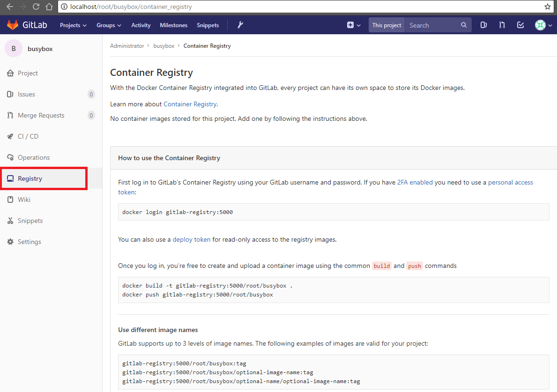Follow the Container Registry learn more link
The height and width of the screenshot is (392, 557).
tap(190, 104)
